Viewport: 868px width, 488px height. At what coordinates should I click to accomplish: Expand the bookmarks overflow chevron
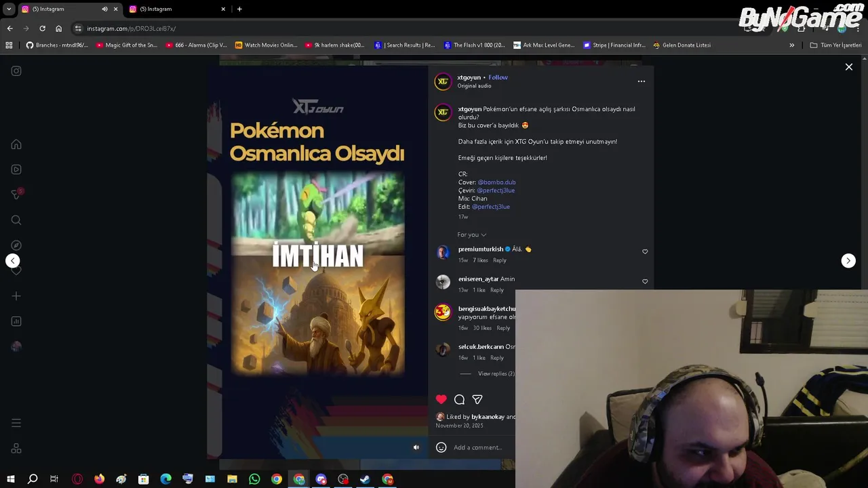click(x=791, y=45)
